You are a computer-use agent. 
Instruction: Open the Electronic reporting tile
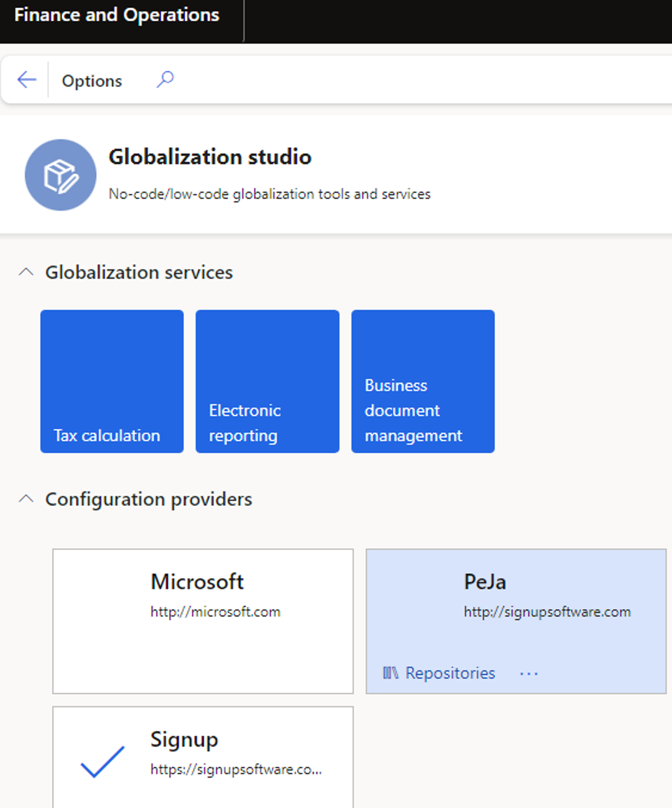coord(267,381)
